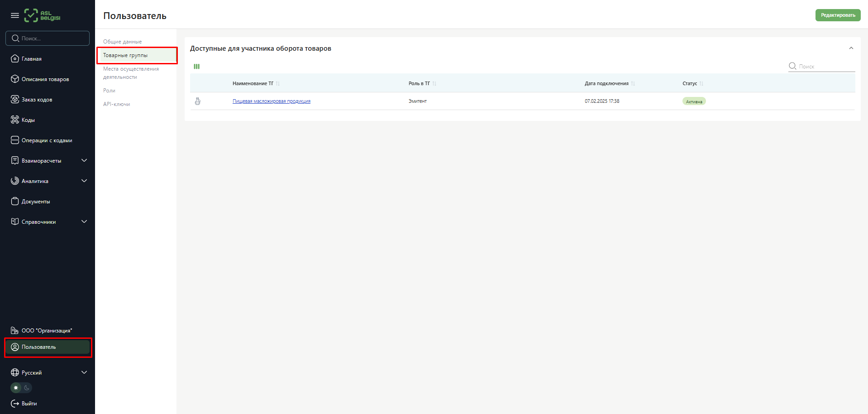Open the Общие данные tab

(x=122, y=42)
